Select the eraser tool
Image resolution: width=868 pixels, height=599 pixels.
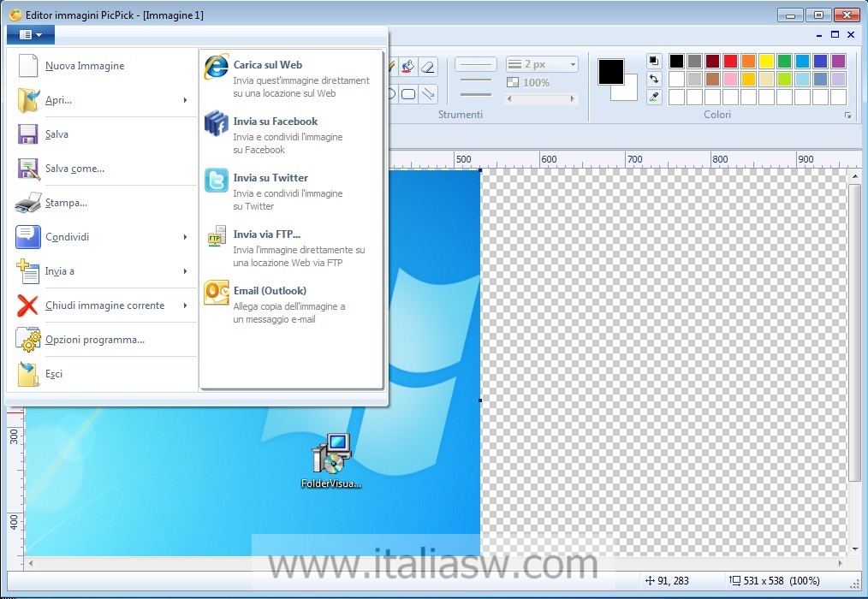pos(429,66)
